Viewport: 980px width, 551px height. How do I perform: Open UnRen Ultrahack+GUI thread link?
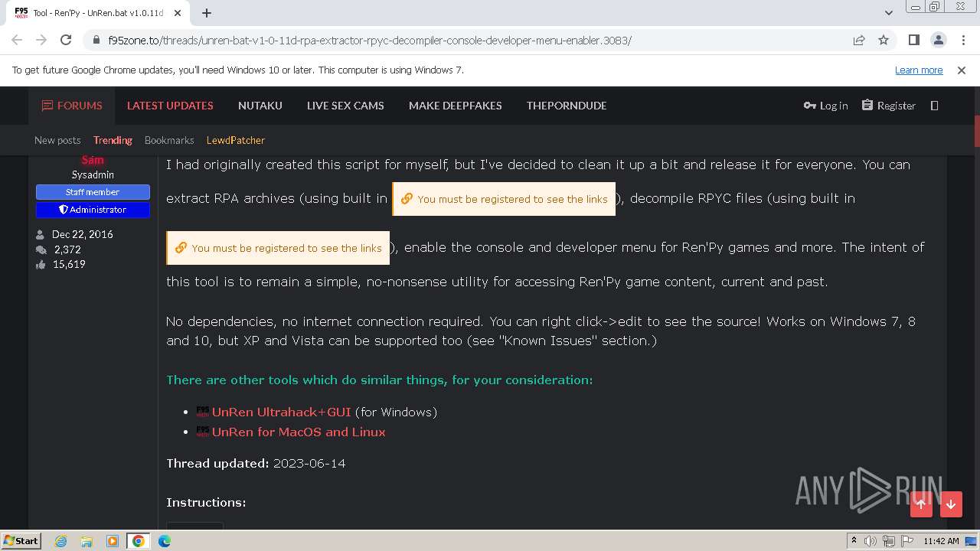(x=281, y=412)
